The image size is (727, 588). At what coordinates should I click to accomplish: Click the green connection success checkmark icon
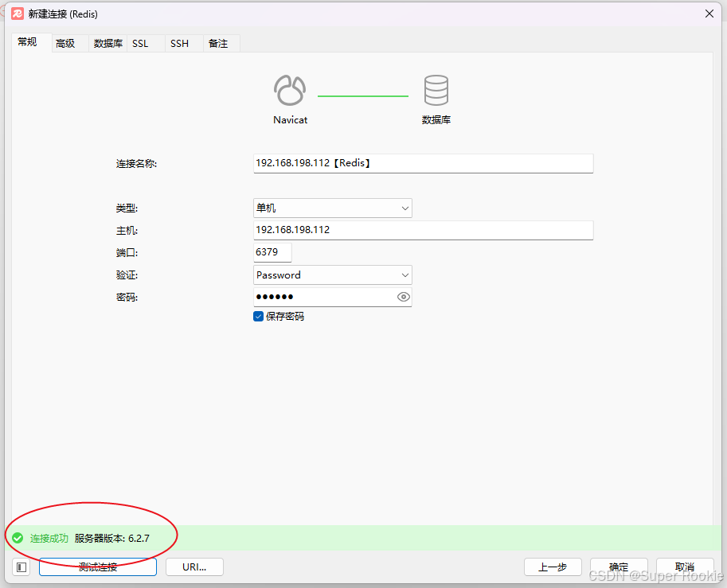(x=18, y=538)
